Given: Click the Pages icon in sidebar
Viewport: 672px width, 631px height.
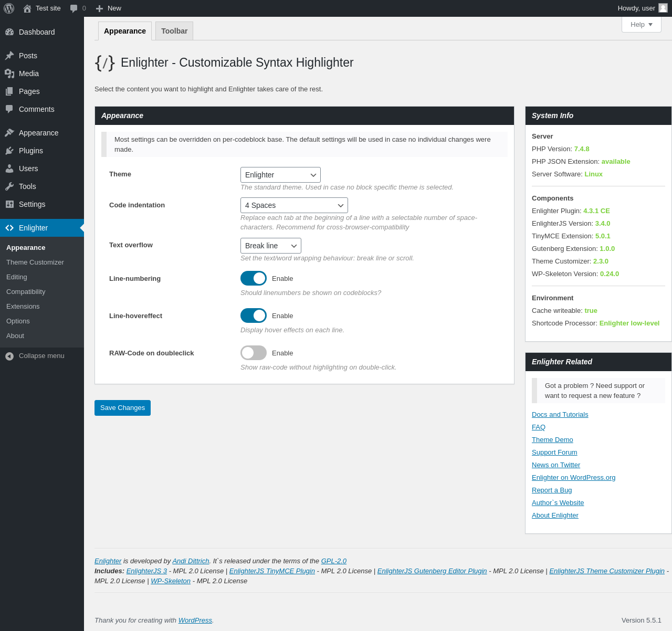Looking at the screenshot, I should pos(9,91).
